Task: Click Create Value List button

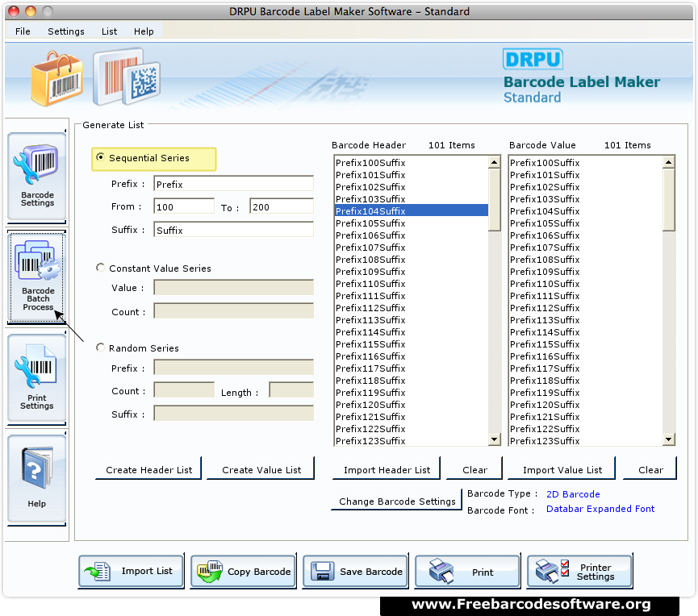Action: [x=261, y=470]
